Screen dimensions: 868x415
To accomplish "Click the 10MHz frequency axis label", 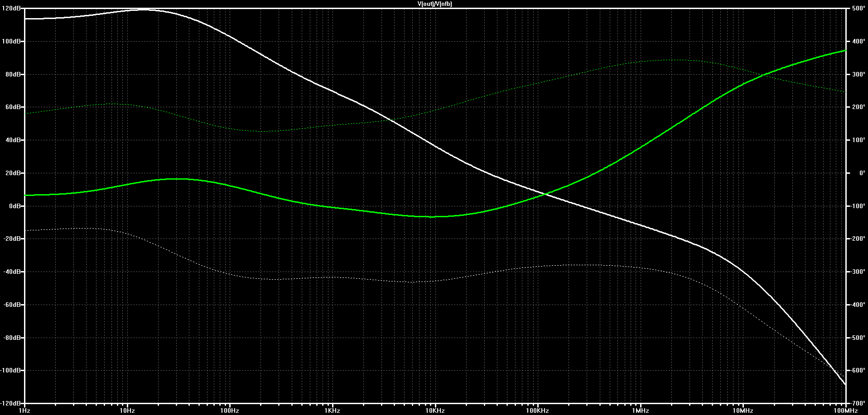I will (743, 411).
